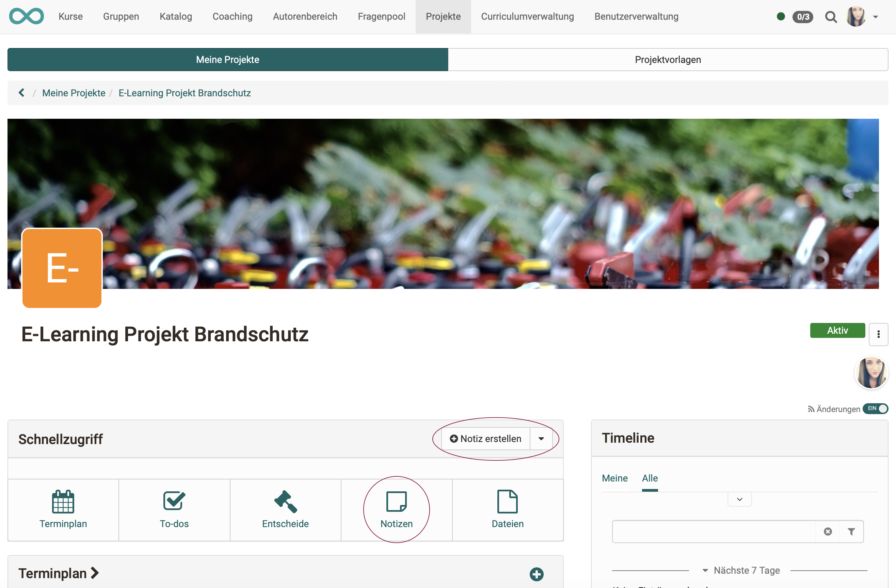Switch to the Projektvorlagen tab
Viewport: 896px width, 588px height.
[x=668, y=60]
